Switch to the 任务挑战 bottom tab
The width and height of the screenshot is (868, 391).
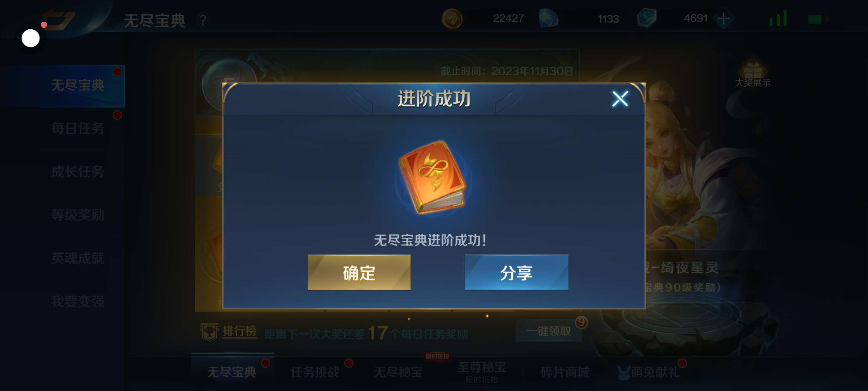[315, 372]
